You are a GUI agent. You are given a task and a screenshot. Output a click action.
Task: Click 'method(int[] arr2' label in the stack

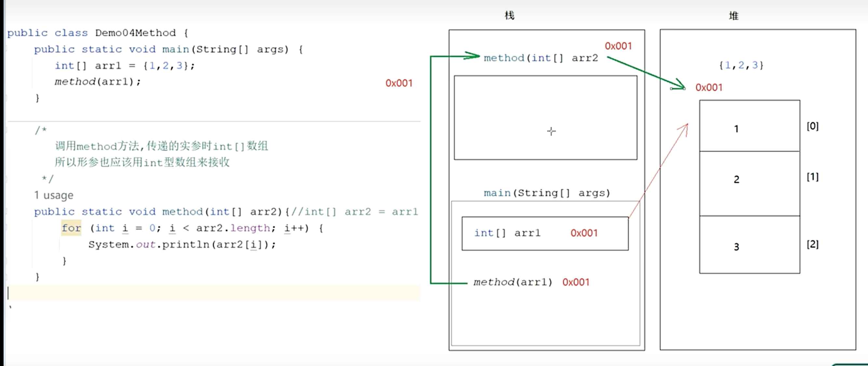point(541,58)
